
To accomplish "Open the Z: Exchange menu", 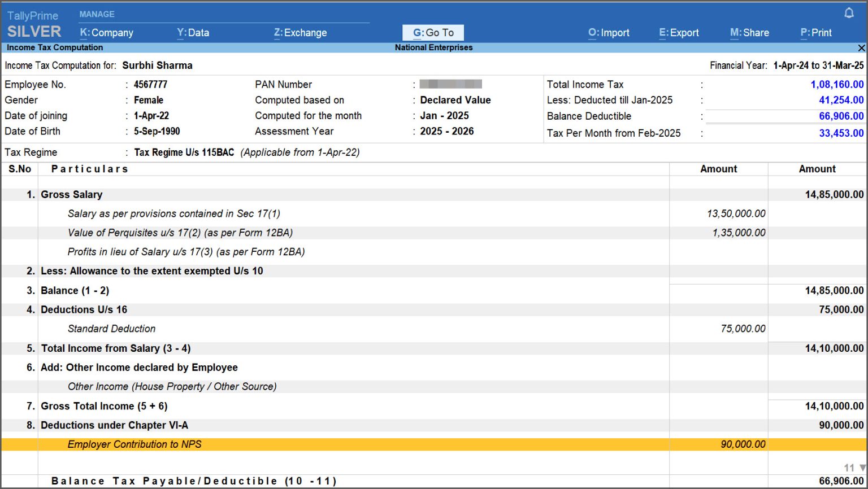I will pyautogui.click(x=300, y=32).
